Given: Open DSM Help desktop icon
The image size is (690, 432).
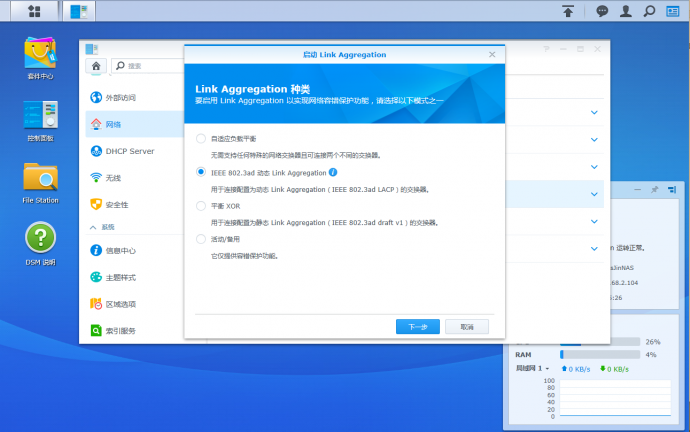Looking at the screenshot, I should tap(40, 244).
